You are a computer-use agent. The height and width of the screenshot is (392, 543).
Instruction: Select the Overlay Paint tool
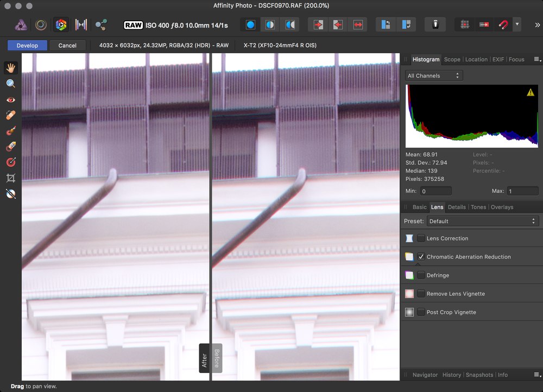click(x=11, y=131)
